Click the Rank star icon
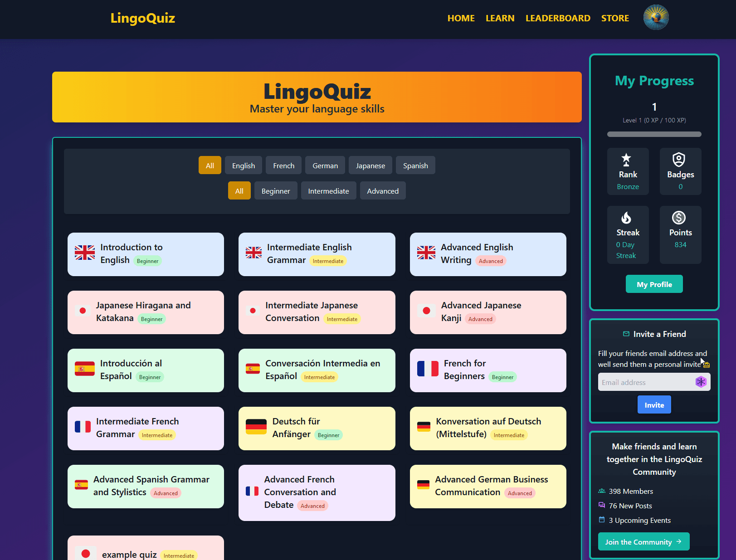The image size is (736, 560). (626, 160)
